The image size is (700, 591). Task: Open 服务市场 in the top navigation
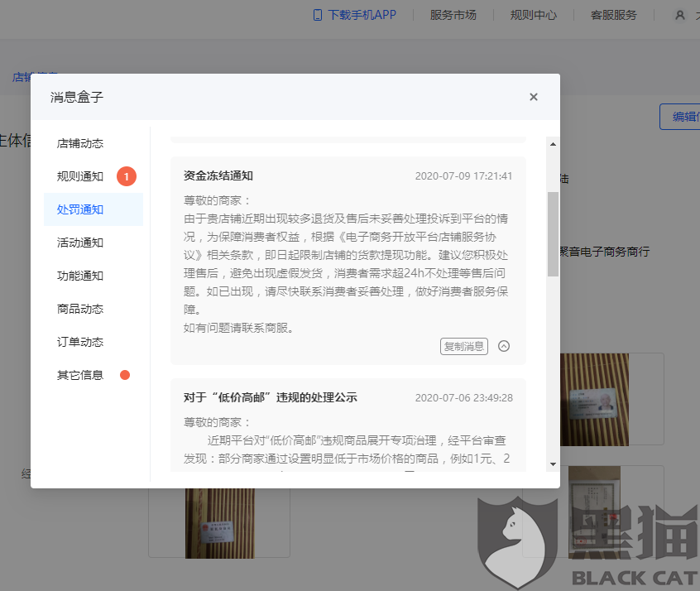[x=453, y=15]
